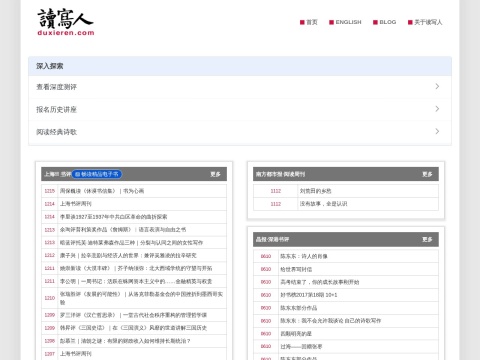This screenshot has width=480, height=360.
Task: Click chevron arrow on 查看深度测评 row
Action: pos(437,87)
